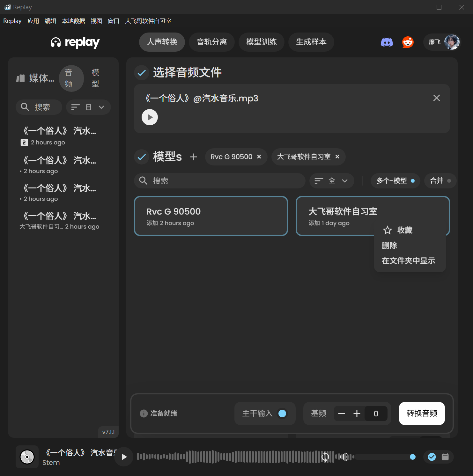Image resolution: width=473 pixels, height=476 pixels.
Task: Click the info icon beside 准备就绪
Action: (x=144, y=414)
